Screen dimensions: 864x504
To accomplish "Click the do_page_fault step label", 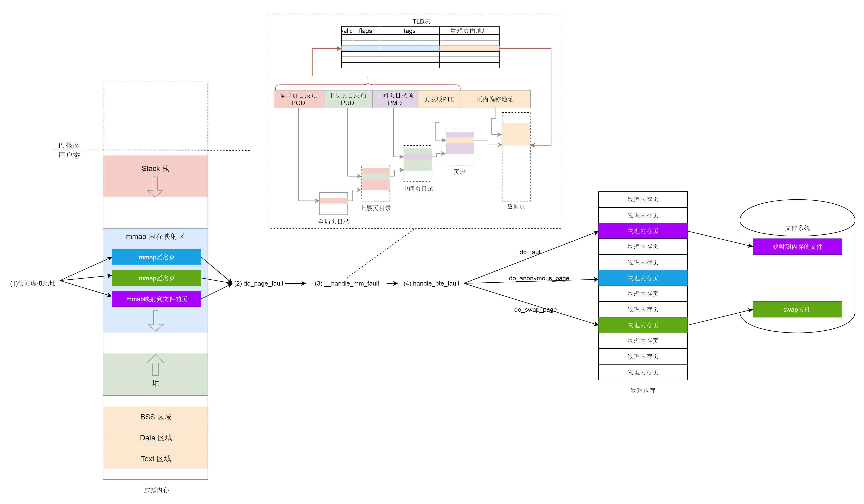I will 259,283.
